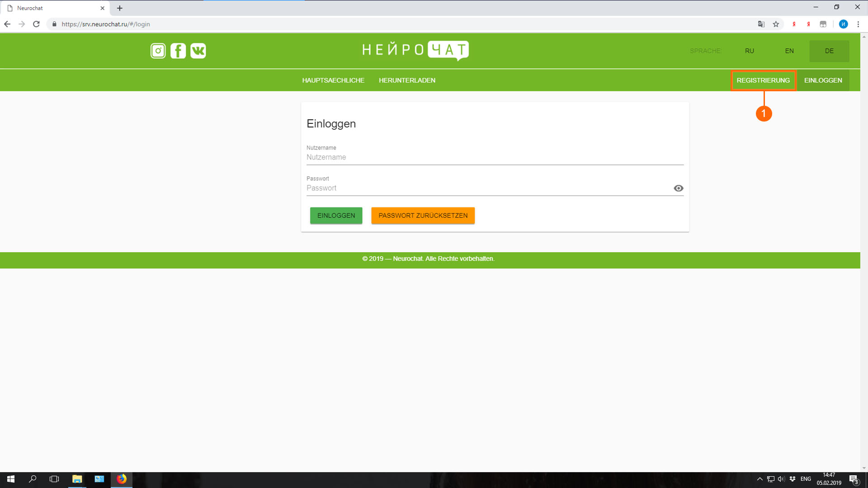
Task: Reload the page with refresh icon
Action: click(37, 24)
